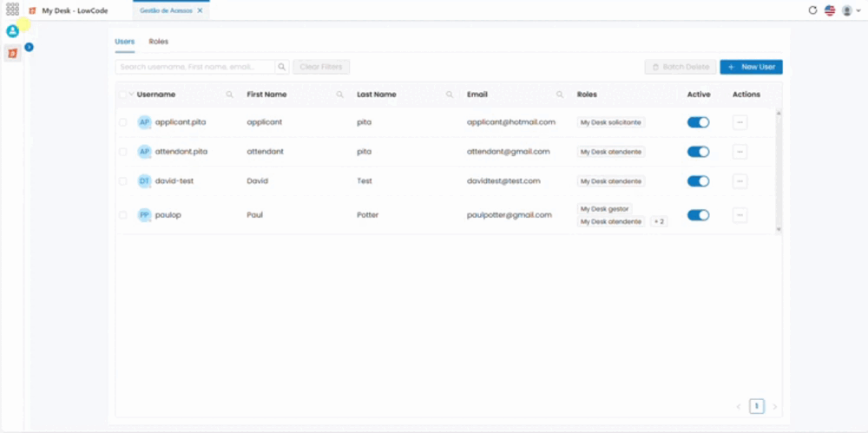Filter by Username column search icon
868x433 pixels.
tap(230, 95)
